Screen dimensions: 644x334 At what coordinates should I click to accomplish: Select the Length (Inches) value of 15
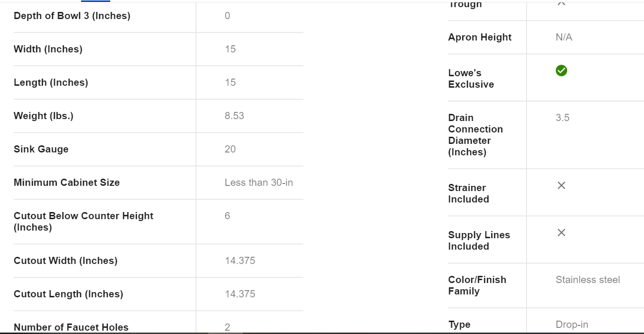(230, 82)
